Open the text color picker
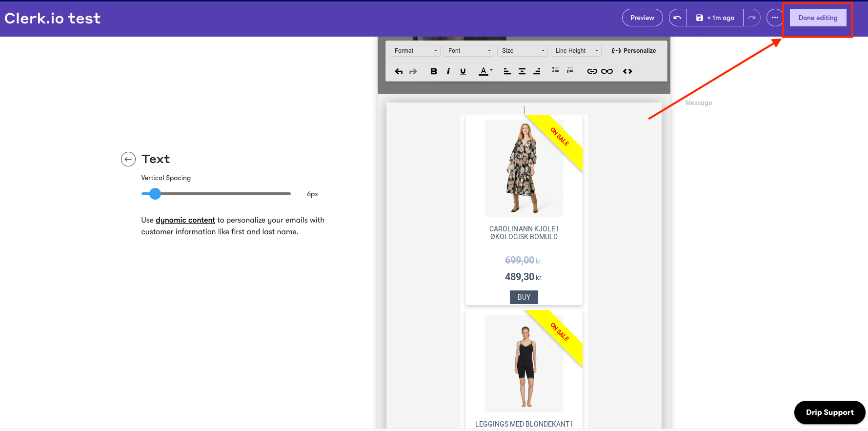The image size is (868, 431). tap(485, 71)
